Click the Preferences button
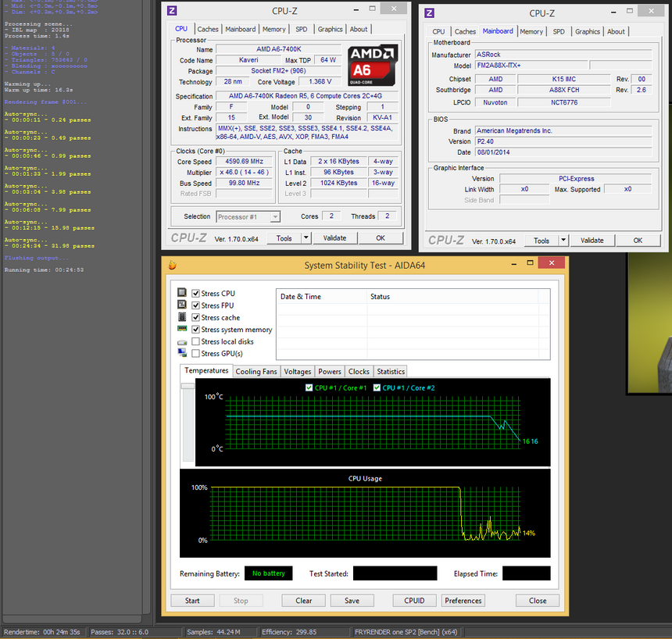672x639 pixels. tap(463, 601)
